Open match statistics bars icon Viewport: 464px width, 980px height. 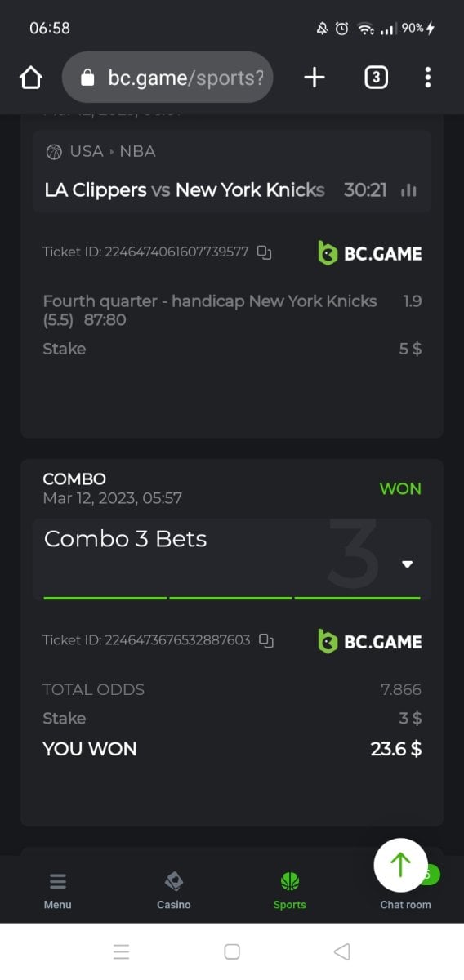click(409, 190)
